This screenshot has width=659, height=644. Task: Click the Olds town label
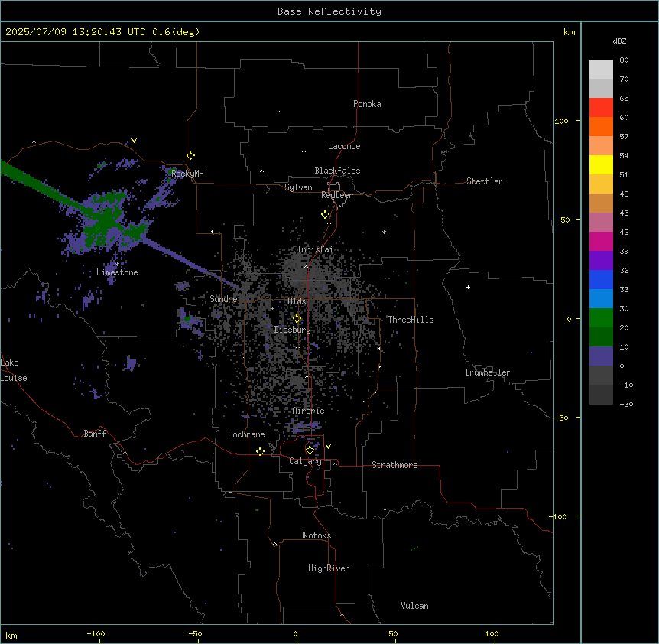pyautogui.click(x=297, y=301)
